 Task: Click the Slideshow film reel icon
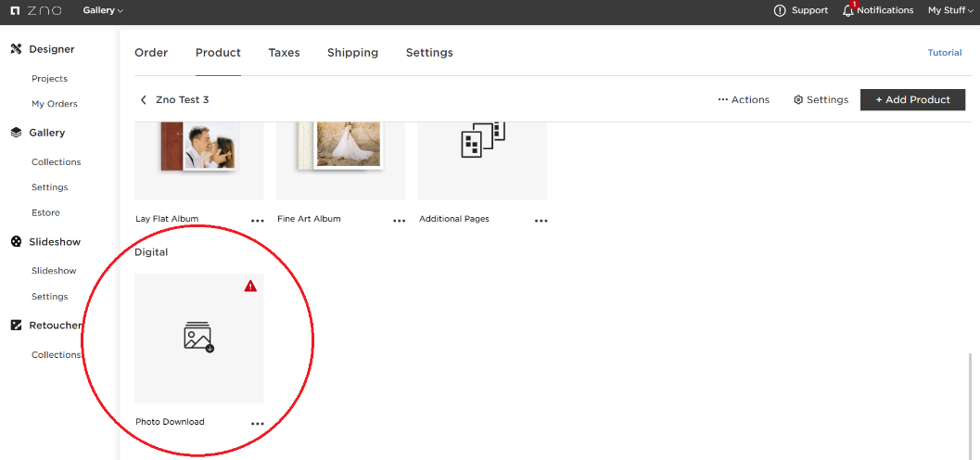tap(17, 242)
